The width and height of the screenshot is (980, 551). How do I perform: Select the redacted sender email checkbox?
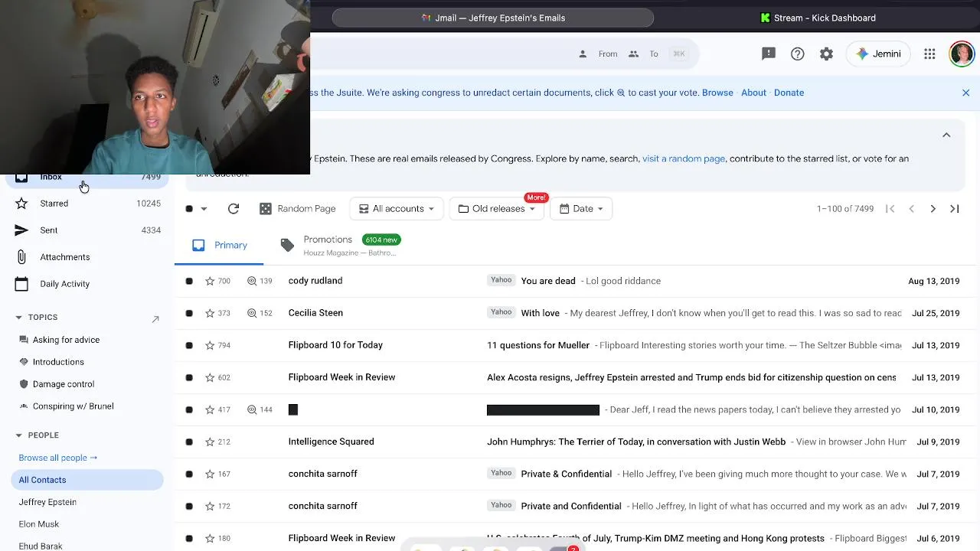pyautogui.click(x=189, y=409)
